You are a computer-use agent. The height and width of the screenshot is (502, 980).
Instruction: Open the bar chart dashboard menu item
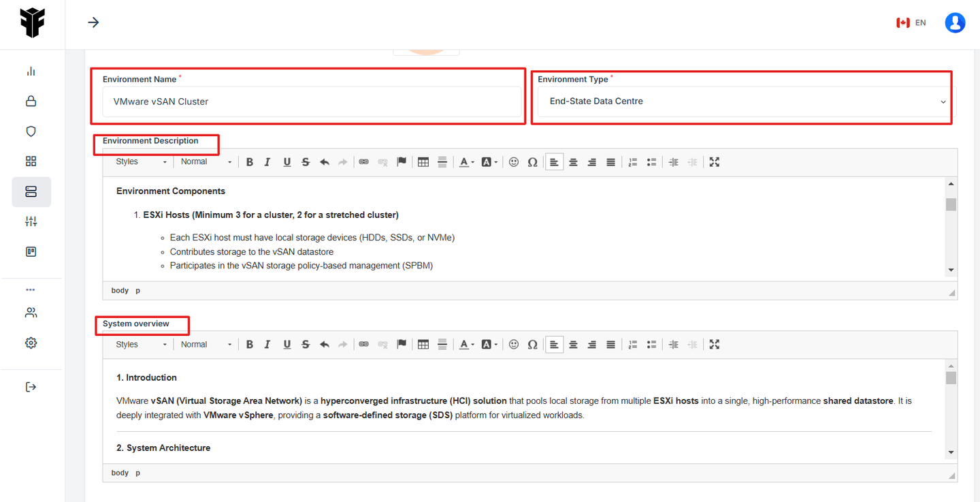[31, 72]
